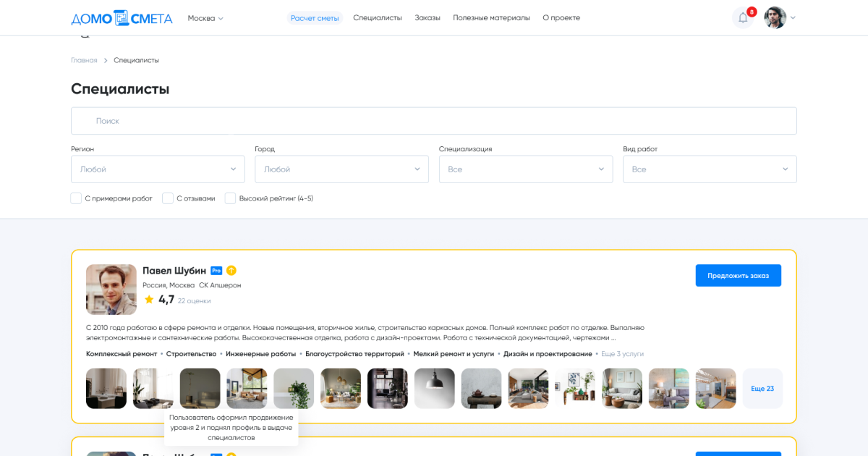Viewport: 868px width, 456px height.
Task: Click the "Дизайн и проектирование" tag
Action: tap(548, 354)
